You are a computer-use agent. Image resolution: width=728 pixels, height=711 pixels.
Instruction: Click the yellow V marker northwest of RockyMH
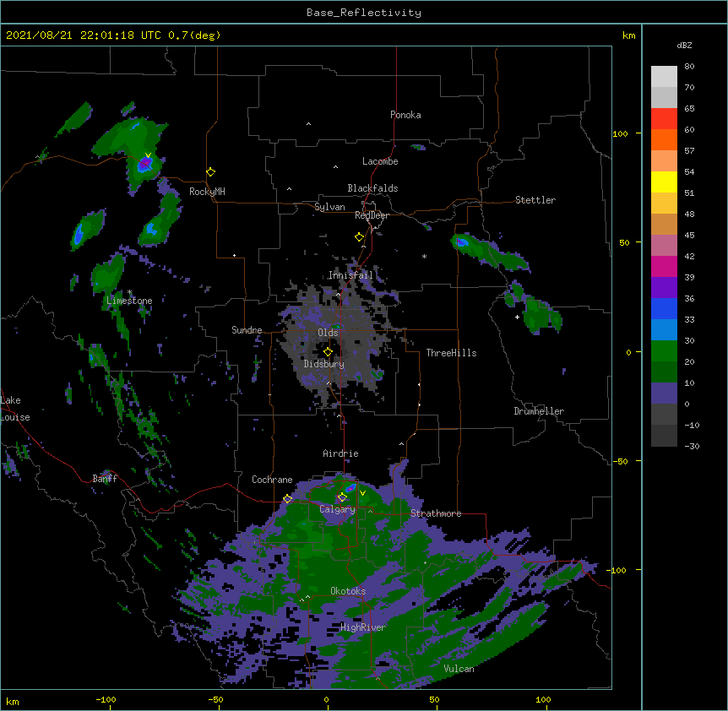(x=148, y=155)
